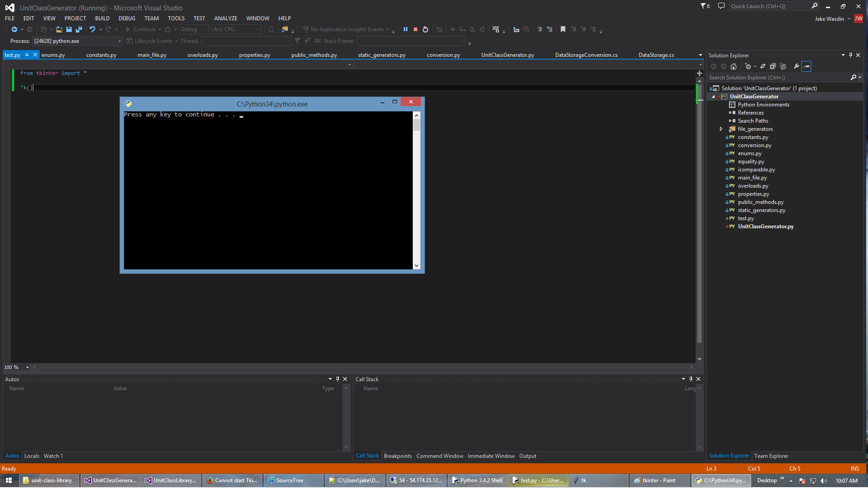This screenshot has height=489, width=868.
Task: Open the DEBUG menu
Action: (x=127, y=18)
